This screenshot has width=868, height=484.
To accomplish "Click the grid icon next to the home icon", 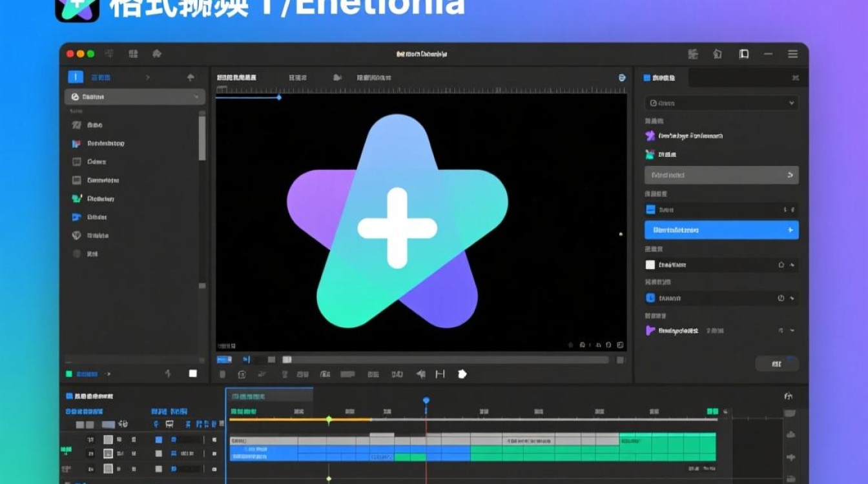I will tap(133, 54).
